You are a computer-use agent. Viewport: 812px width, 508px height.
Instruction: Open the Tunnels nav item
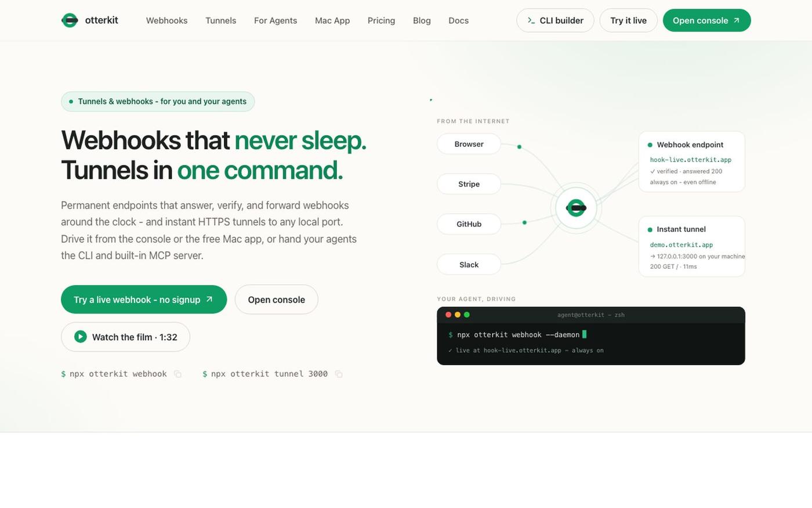220,20
